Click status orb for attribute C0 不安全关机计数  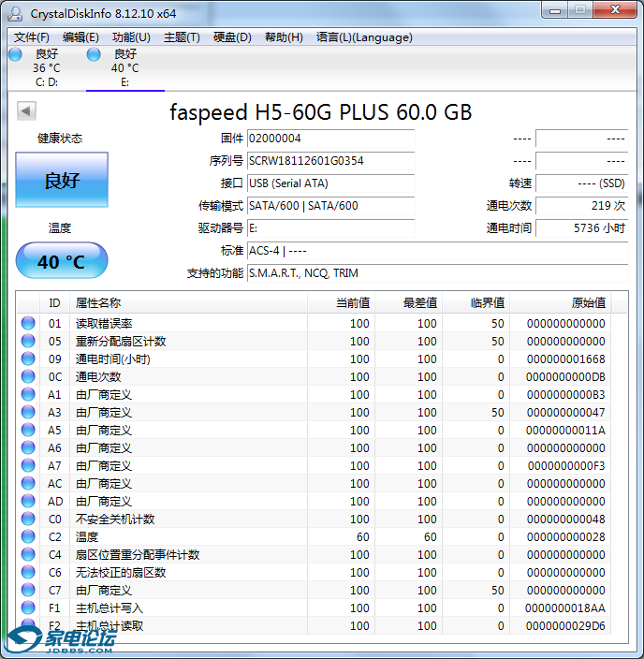(28, 519)
